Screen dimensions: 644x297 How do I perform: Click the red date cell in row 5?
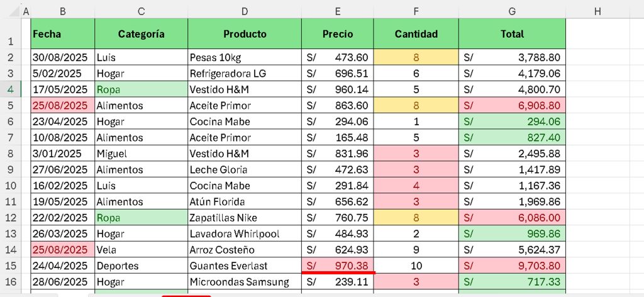(x=63, y=106)
